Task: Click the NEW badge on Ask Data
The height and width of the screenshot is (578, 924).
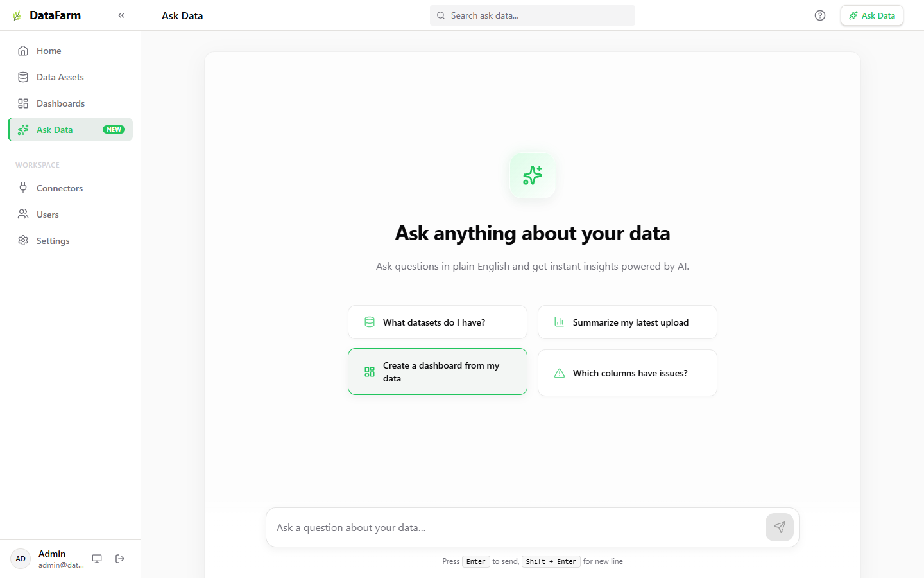Action: (114, 129)
